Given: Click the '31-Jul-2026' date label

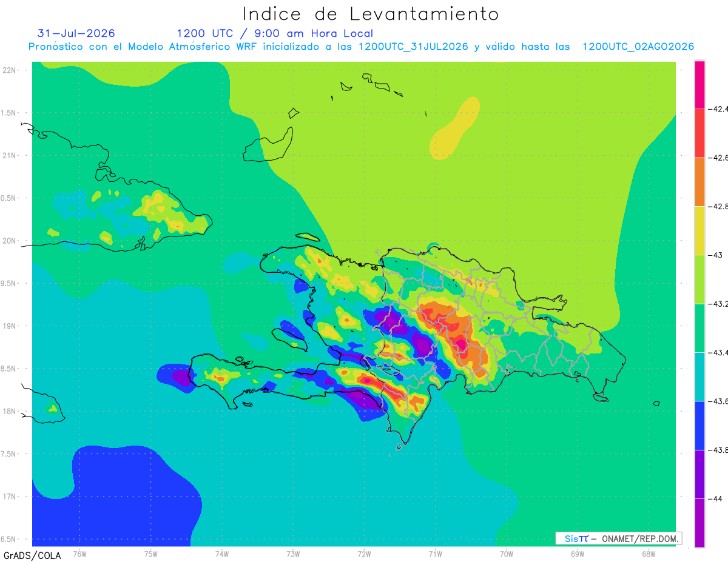Looking at the screenshot, I should [x=76, y=33].
